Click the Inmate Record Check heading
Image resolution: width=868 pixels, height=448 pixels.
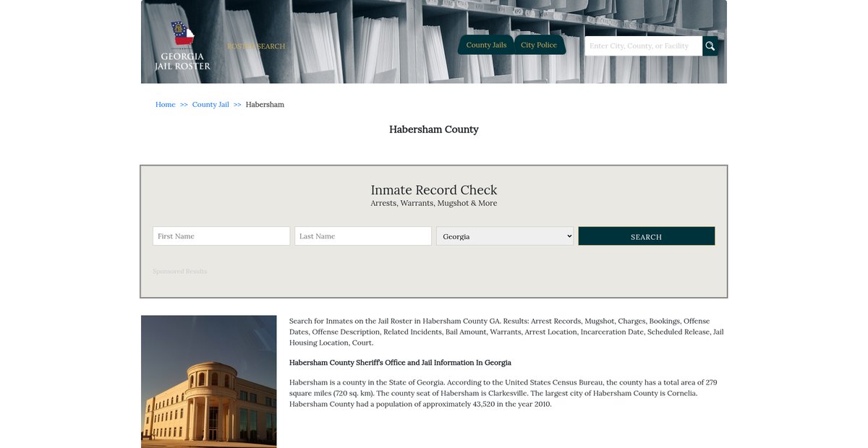tap(434, 190)
